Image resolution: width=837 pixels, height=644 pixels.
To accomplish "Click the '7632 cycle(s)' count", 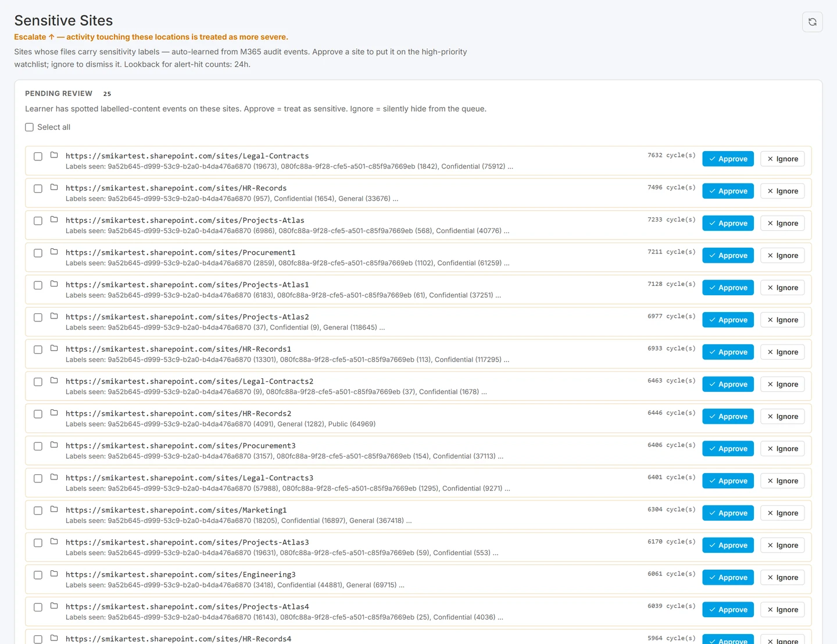I will pyautogui.click(x=671, y=155).
